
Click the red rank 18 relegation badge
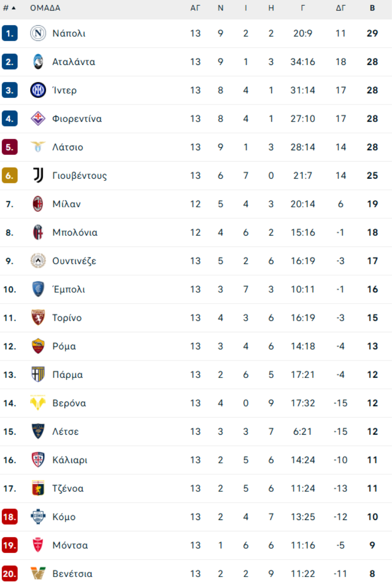pos(10,517)
